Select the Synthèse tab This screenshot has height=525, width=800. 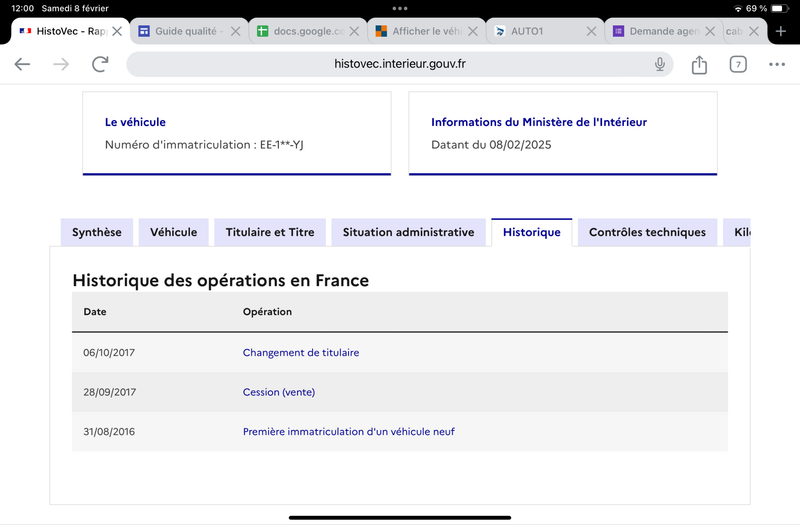[x=97, y=233]
